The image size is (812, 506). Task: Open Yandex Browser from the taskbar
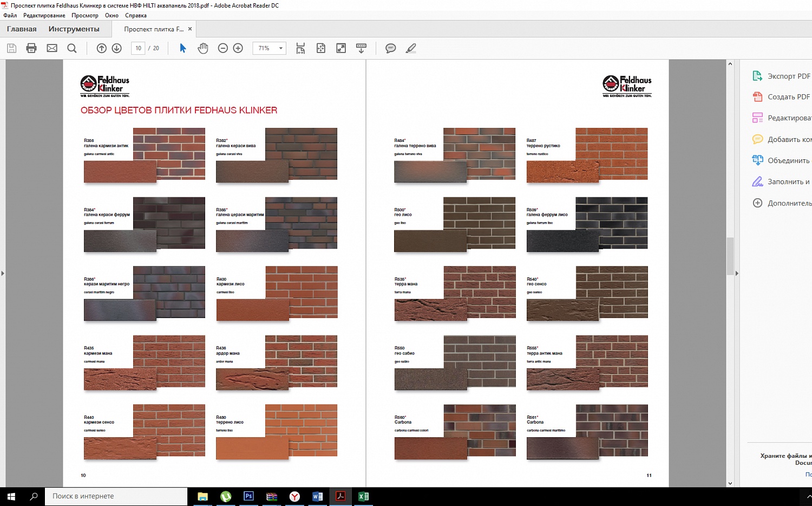(294, 496)
